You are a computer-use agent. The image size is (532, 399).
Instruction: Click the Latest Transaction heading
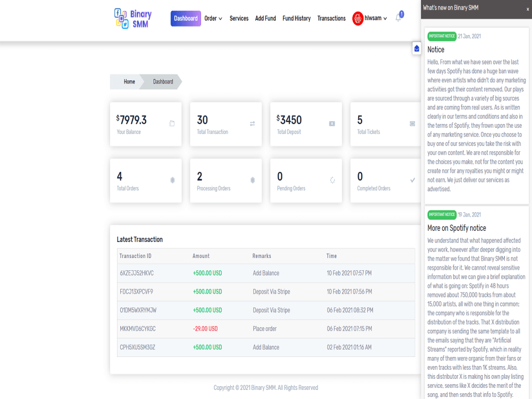140,239
